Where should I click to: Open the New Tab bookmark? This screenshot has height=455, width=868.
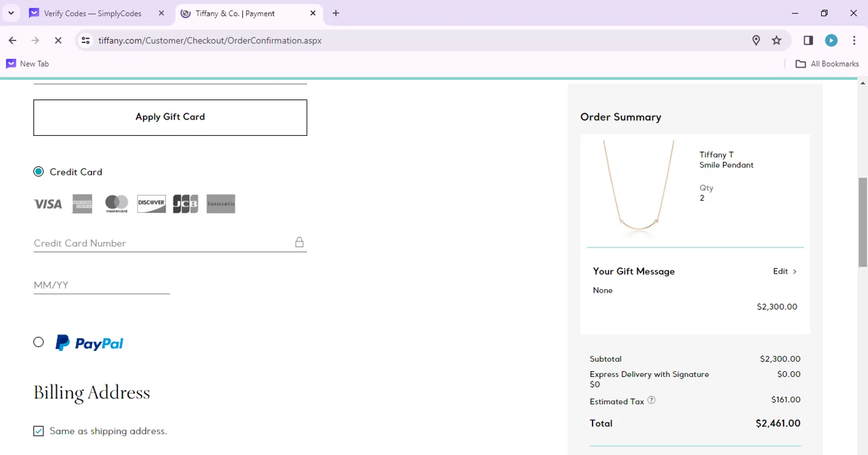[27, 64]
